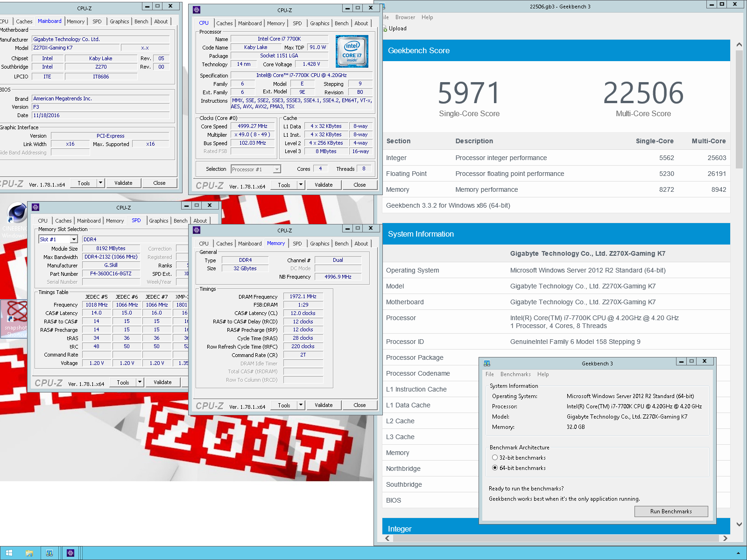Open Browser menu in Geekbench results window
This screenshot has width=747, height=560.
pyautogui.click(x=405, y=17)
